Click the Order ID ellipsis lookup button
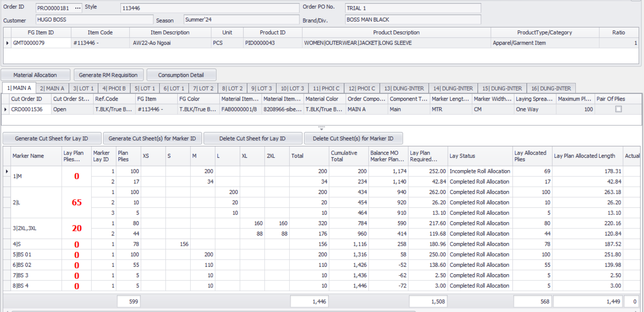The image size is (644, 312). point(78,8)
